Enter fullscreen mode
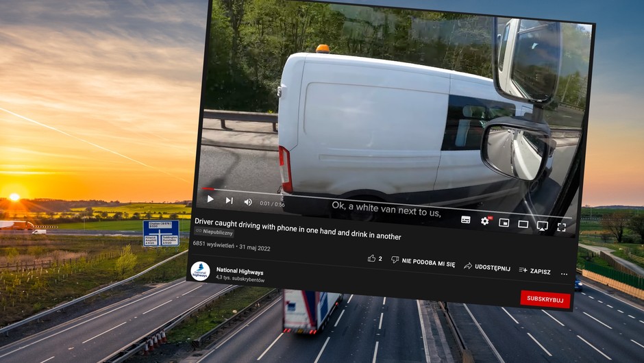The image size is (644, 363). click(x=562, y=227)
